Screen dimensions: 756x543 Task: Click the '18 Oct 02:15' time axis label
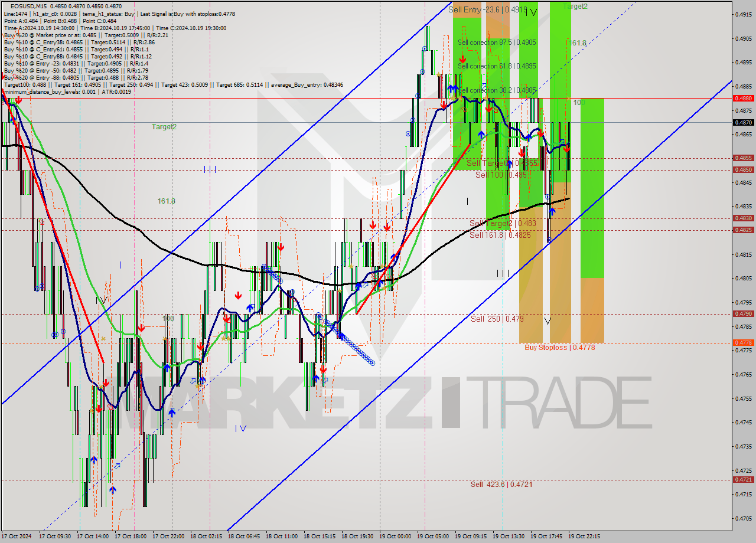pyautogui.click(x=206, y=537)
